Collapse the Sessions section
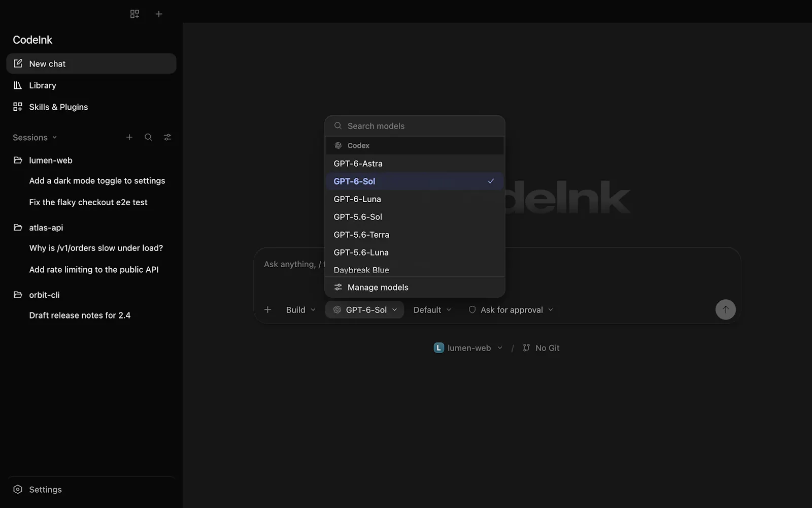Screen dimensions: 812x508 (x=35, y=138)
